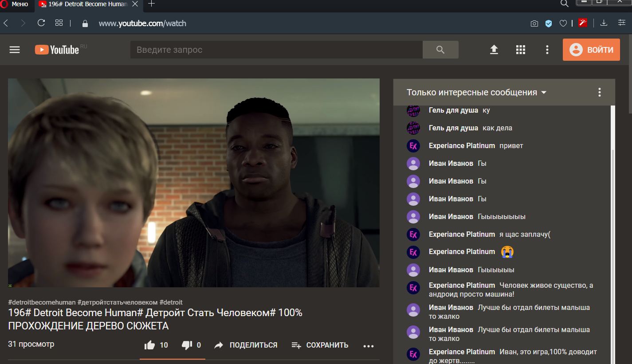Take a snapshot with the camera icon

(534, 23)
